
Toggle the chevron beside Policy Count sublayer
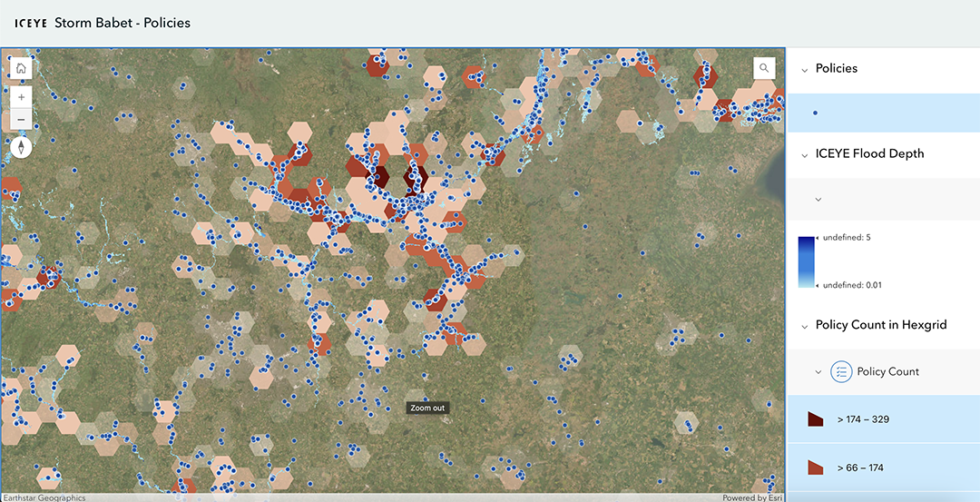click(x=818, y=372)
